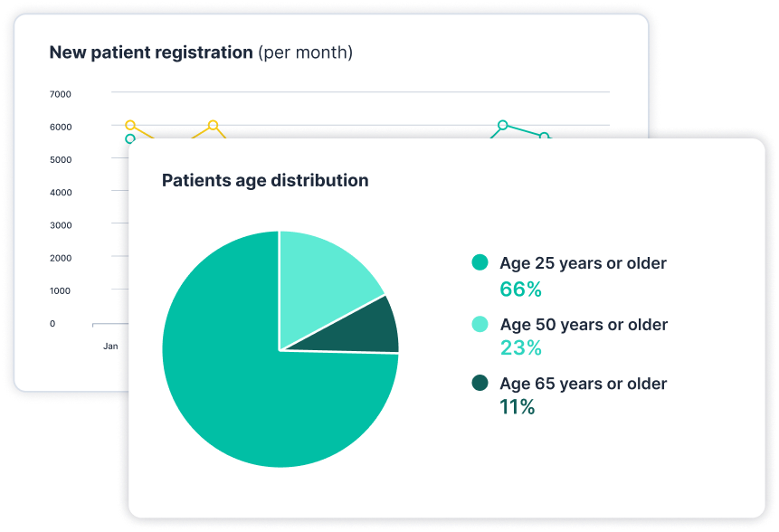Click the teal legend dot for Age 25
Screen dimensions: 779x532
pos(480,263)
